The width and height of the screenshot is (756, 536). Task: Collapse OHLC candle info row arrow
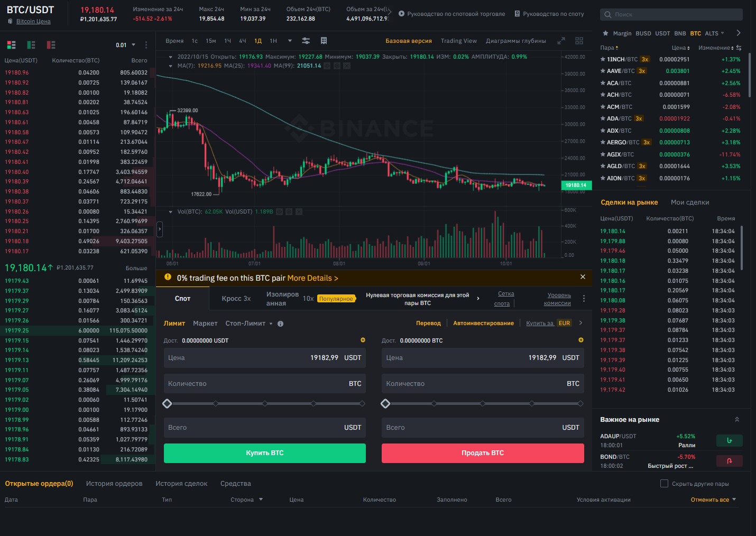click(171, 57)
